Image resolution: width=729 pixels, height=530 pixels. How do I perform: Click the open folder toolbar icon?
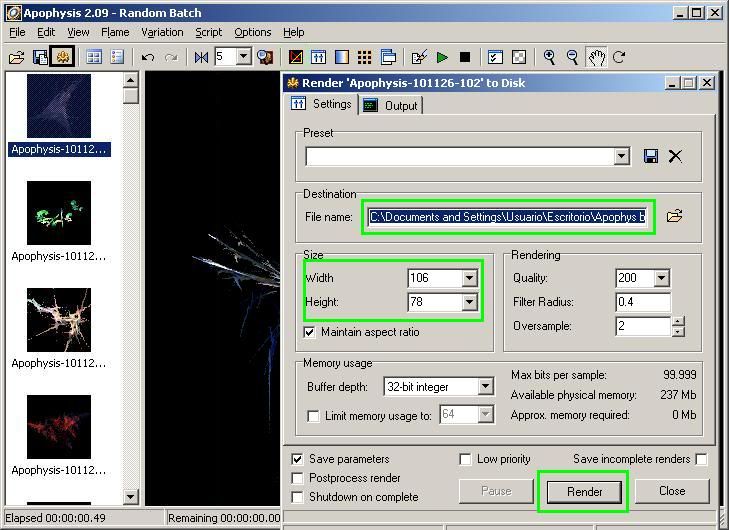17,57
